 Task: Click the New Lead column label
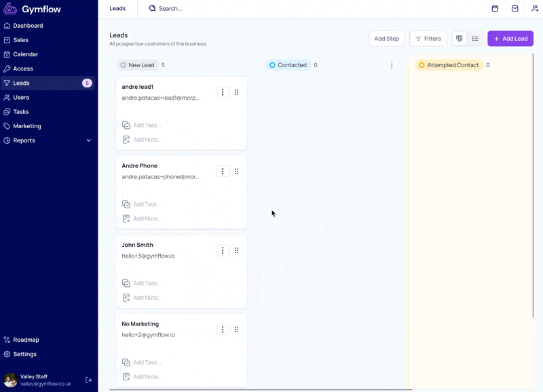point(138,65)
